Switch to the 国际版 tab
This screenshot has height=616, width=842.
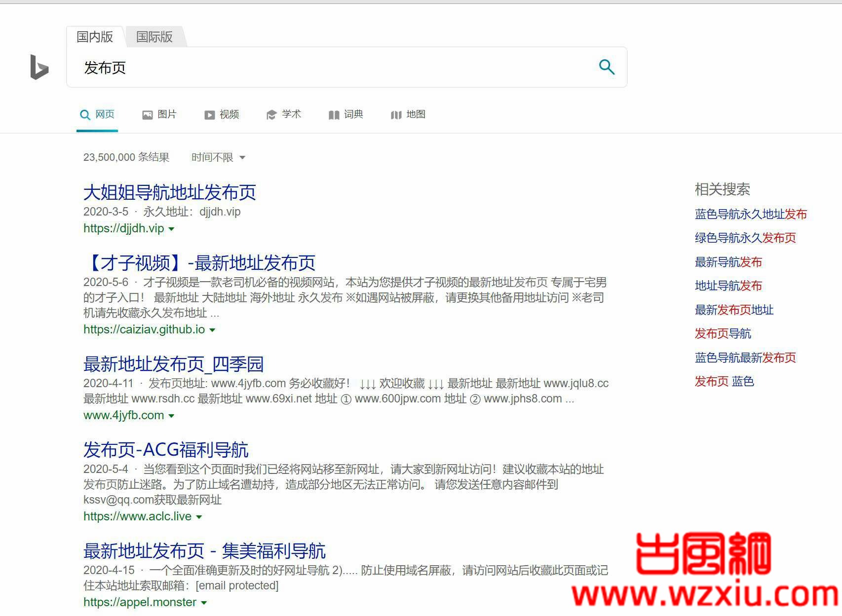[x=154, y=37]
